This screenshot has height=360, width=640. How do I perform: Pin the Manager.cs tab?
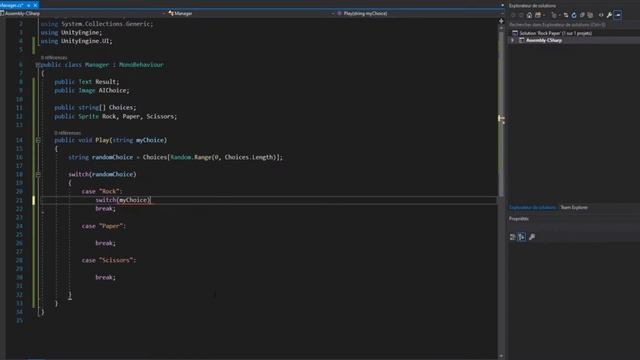pyautogui.click(x=29, y=5)
